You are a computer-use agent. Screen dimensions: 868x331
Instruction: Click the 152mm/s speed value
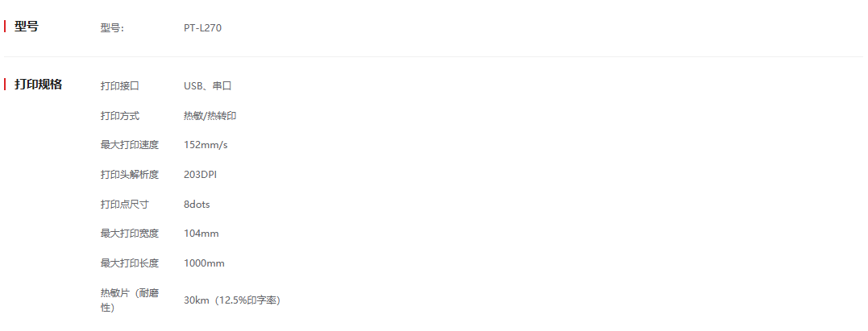click(206, 145)
